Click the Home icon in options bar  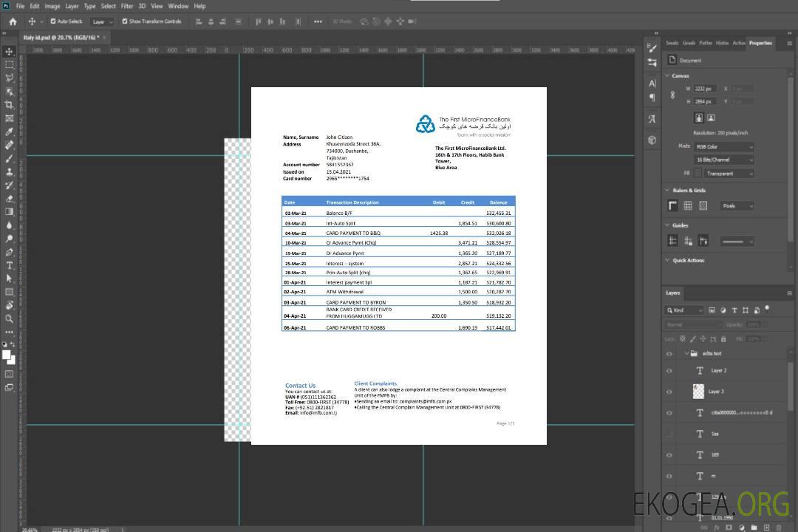[x=13, y=21]
